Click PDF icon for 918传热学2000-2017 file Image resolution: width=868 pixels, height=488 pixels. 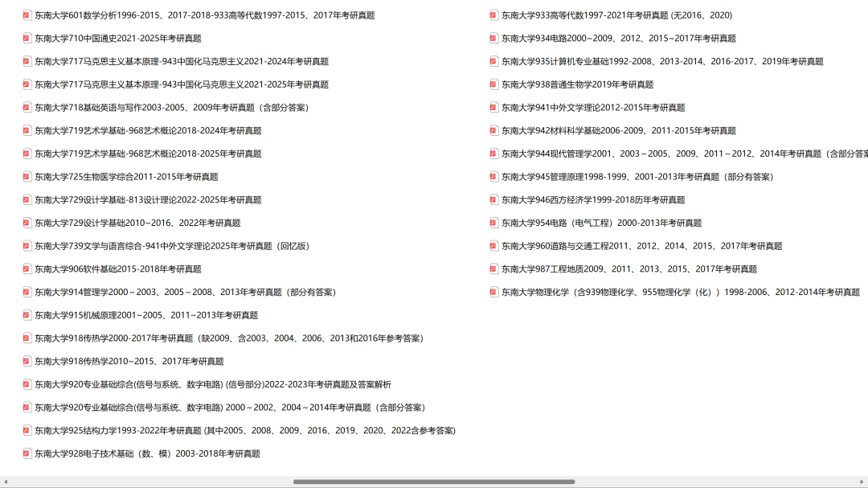coord(27,338)
